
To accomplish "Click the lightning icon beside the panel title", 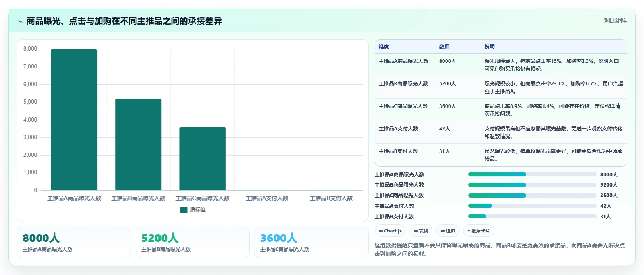I will coord(20,21).
